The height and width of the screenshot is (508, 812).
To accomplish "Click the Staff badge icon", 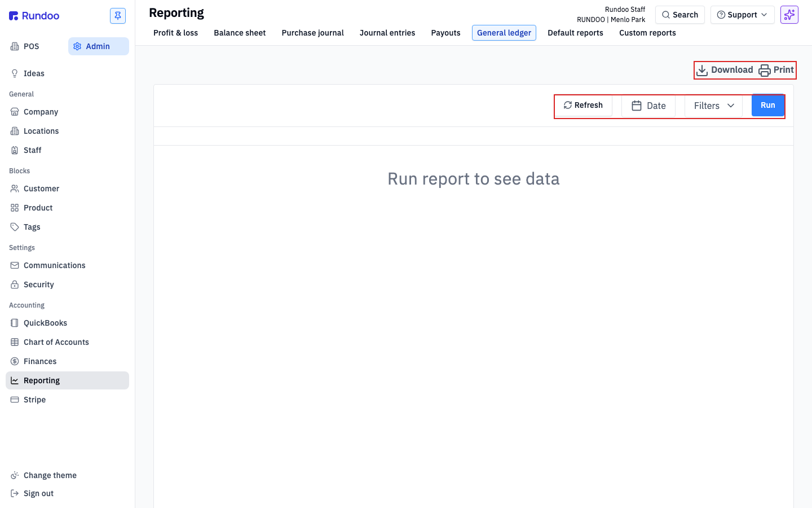I will click(x=15, y=150).
